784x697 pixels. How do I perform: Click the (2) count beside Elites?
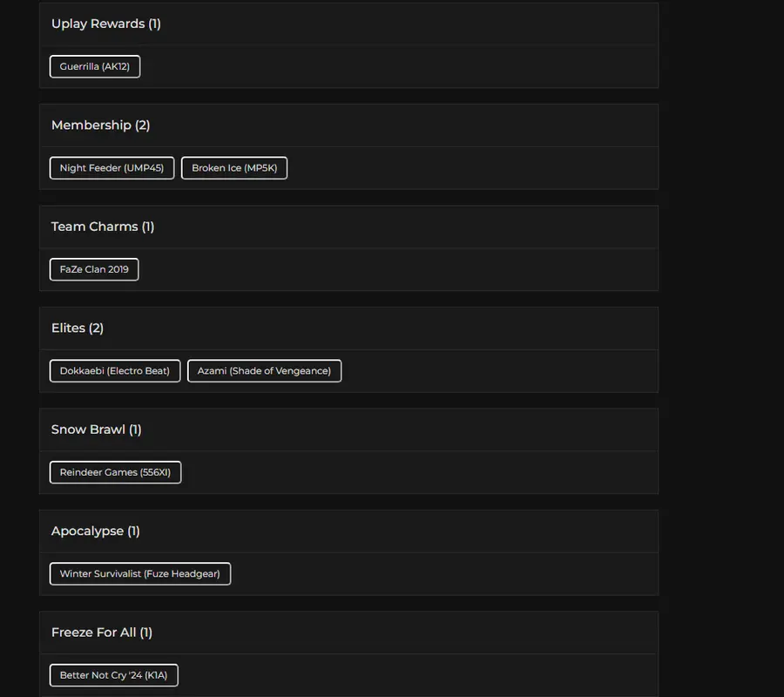96,328
